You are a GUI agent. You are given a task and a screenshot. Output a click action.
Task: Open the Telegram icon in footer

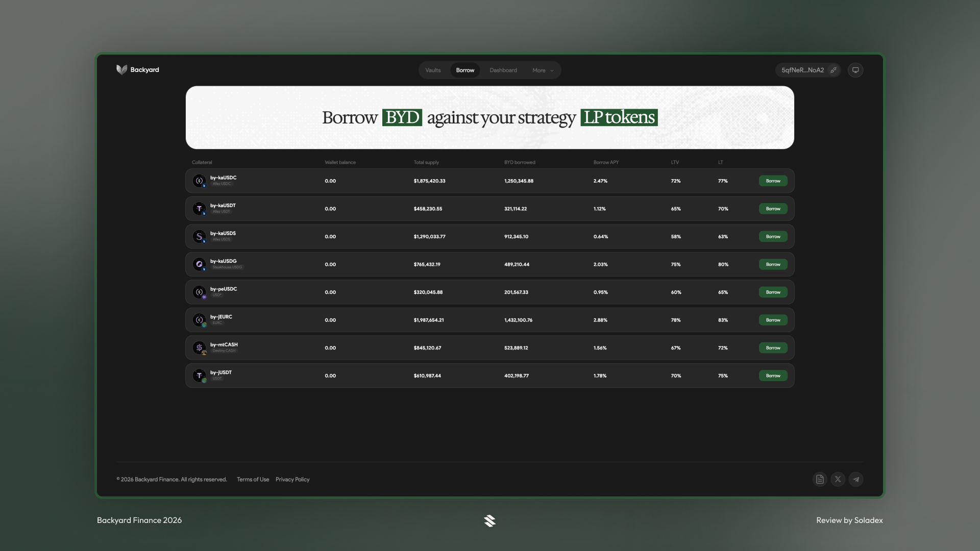pos(856,479)
